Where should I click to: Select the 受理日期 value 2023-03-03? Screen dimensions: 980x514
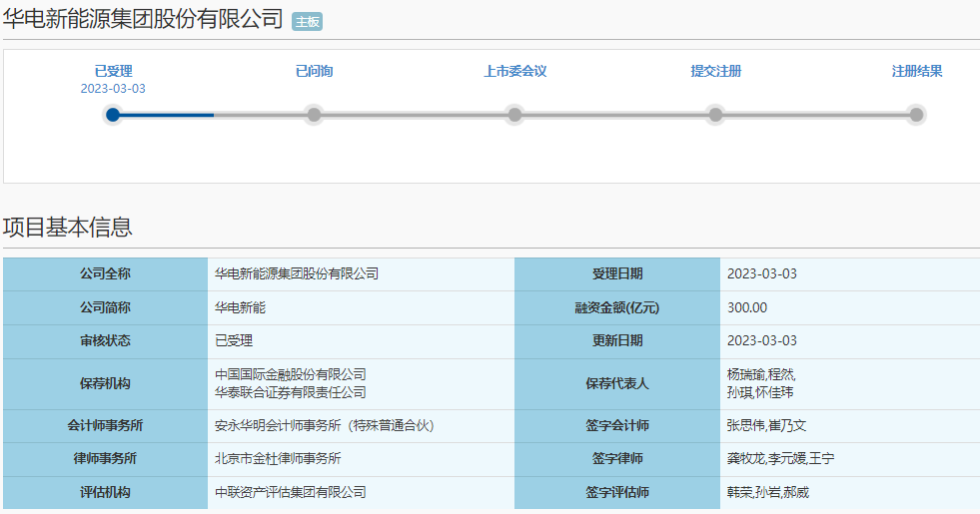pos(762,274)
